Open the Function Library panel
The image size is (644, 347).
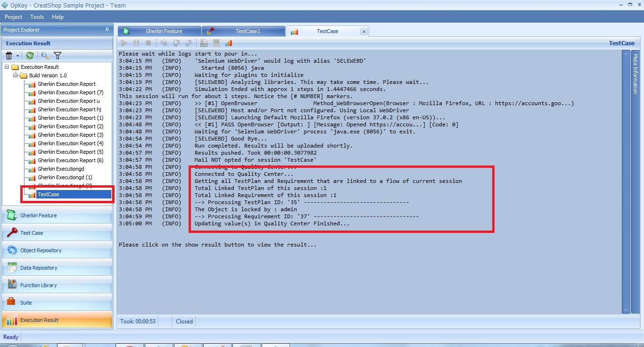pos(57,285)
